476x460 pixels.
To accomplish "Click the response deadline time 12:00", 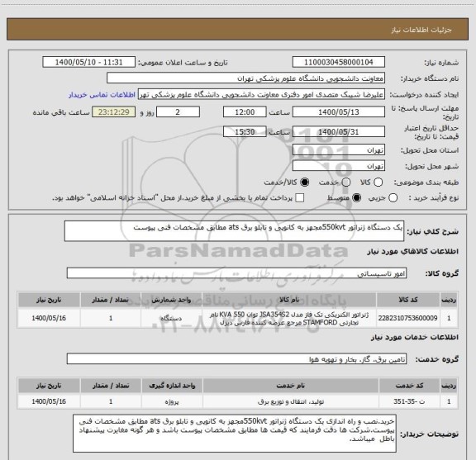I will click(x=245, y=112).
